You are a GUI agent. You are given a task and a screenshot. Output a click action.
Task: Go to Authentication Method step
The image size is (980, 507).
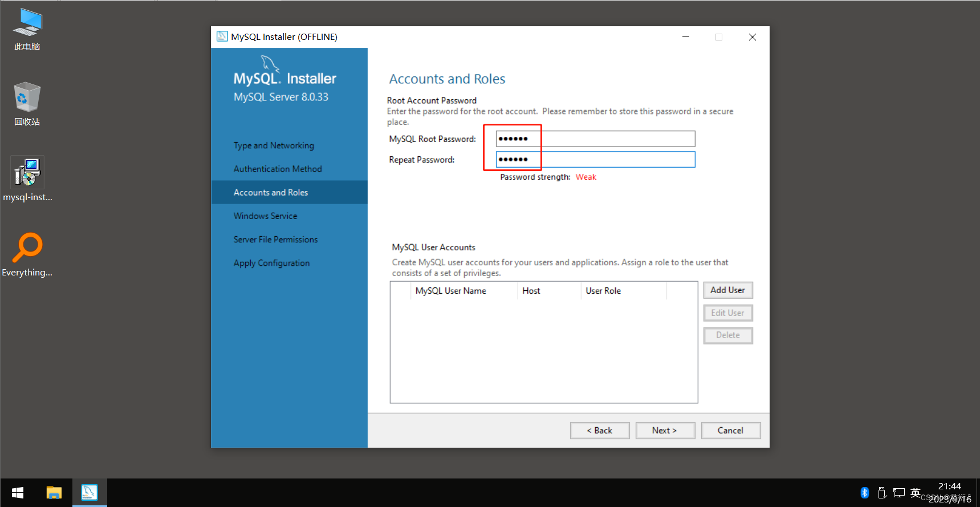coord(278,169)
